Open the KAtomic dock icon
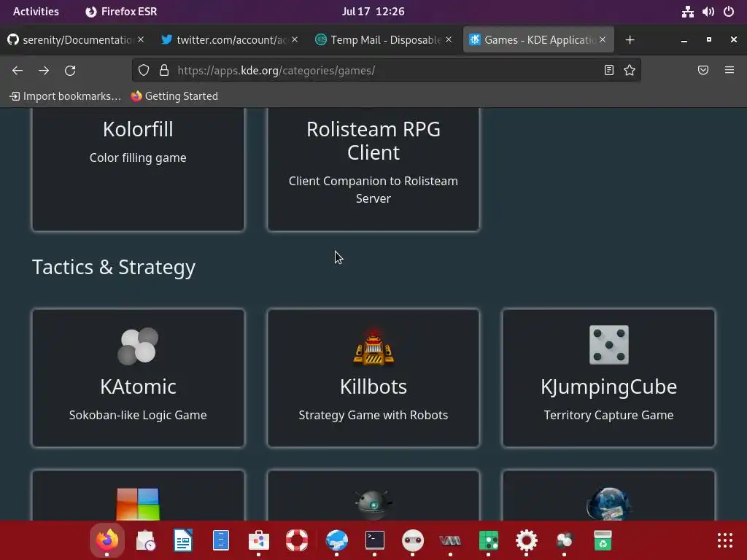Image resolution: width=747 pixels, height=560 pixels. pos(564,540)
